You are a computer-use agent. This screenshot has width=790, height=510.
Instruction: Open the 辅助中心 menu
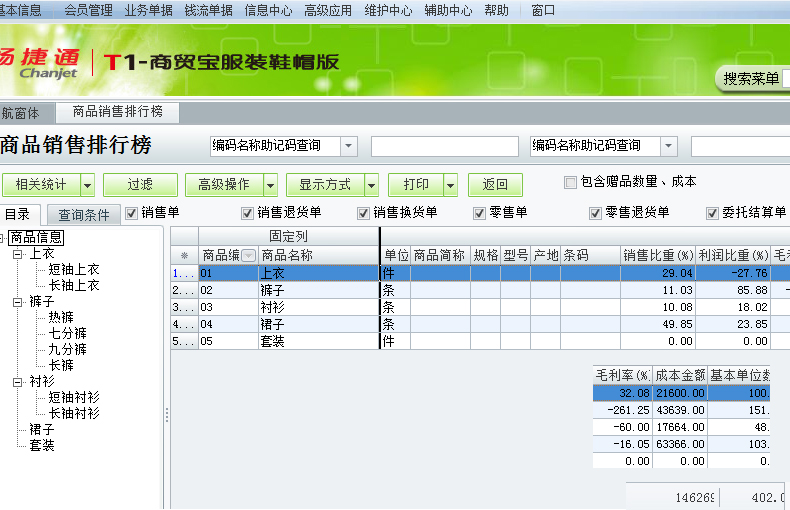(x=448, y=10)
